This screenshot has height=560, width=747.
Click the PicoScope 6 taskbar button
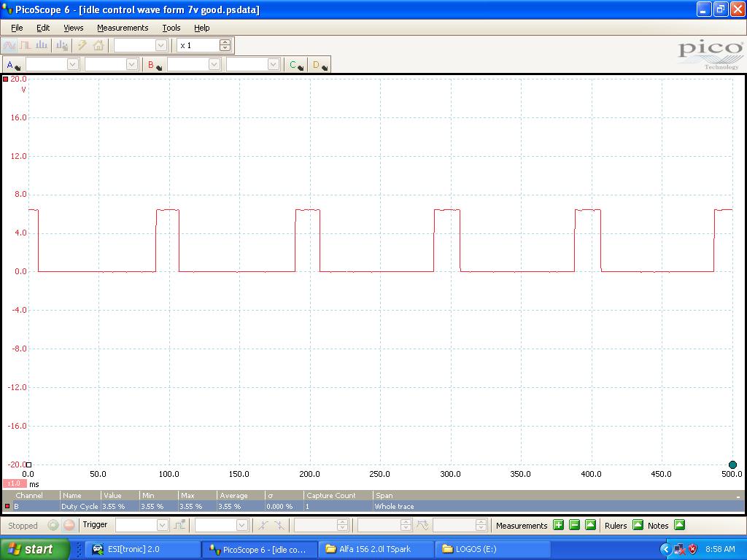pos(259,549)
